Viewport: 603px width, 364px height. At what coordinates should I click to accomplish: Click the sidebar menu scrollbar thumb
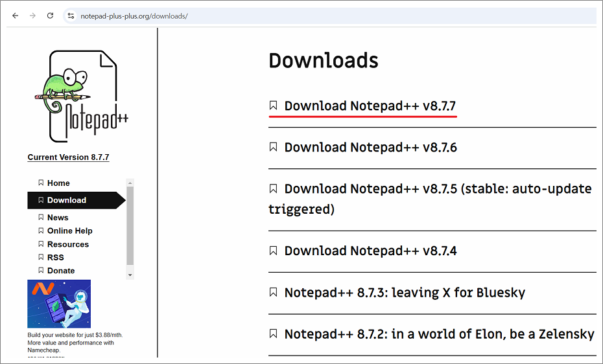click(130, 226)
